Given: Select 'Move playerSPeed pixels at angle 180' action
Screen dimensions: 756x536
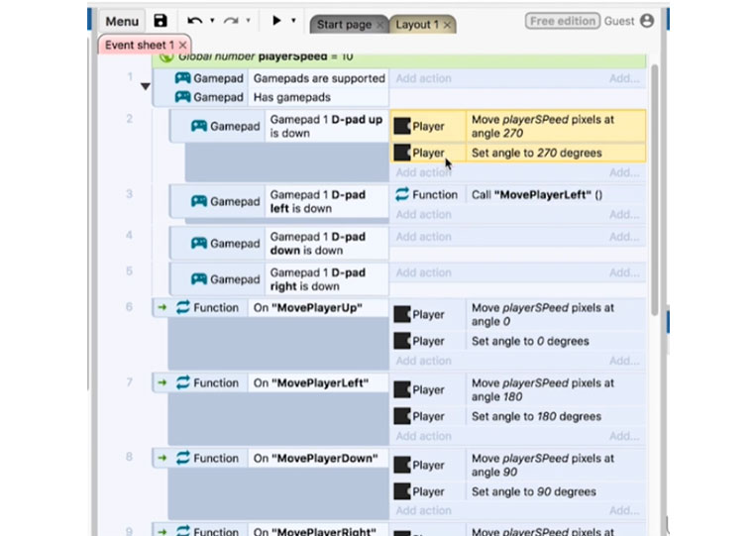Looking at the screenshot, I should (556, 389).
